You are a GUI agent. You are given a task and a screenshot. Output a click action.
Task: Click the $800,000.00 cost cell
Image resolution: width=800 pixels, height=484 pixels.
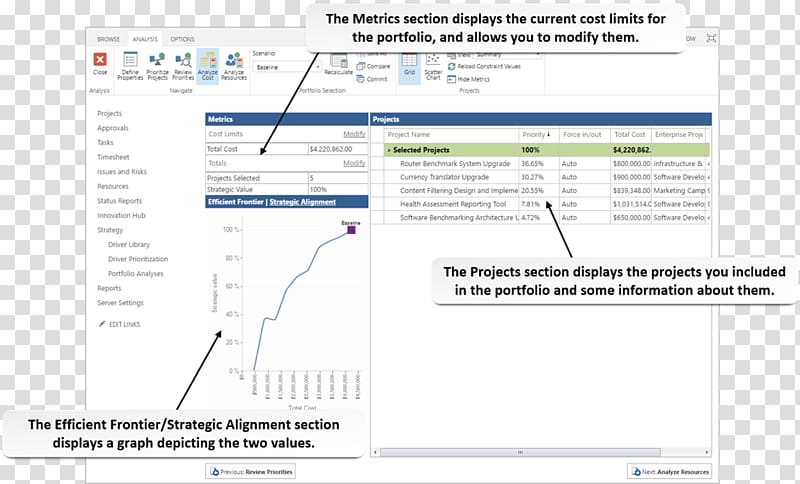631,164
